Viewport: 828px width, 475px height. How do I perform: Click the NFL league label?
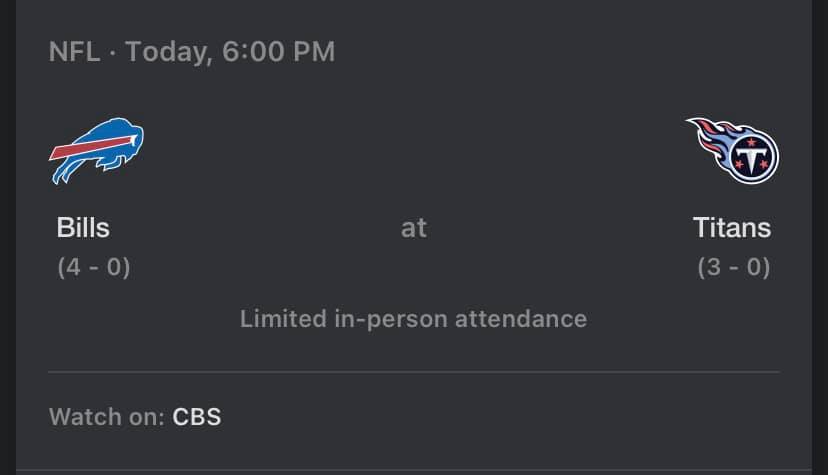[x=74, y=52]
